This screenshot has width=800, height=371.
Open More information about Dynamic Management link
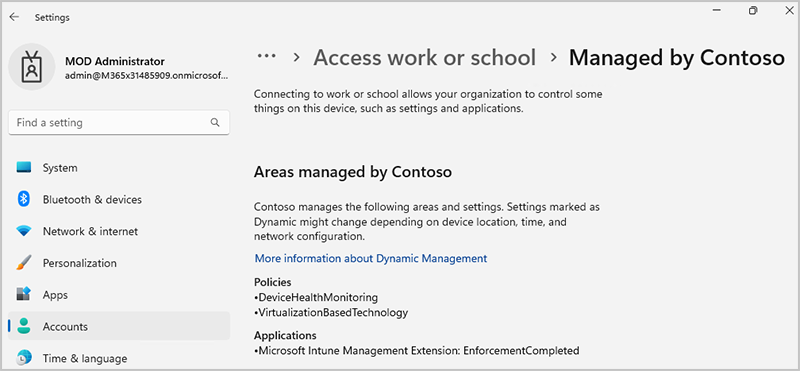coord(371,258)
